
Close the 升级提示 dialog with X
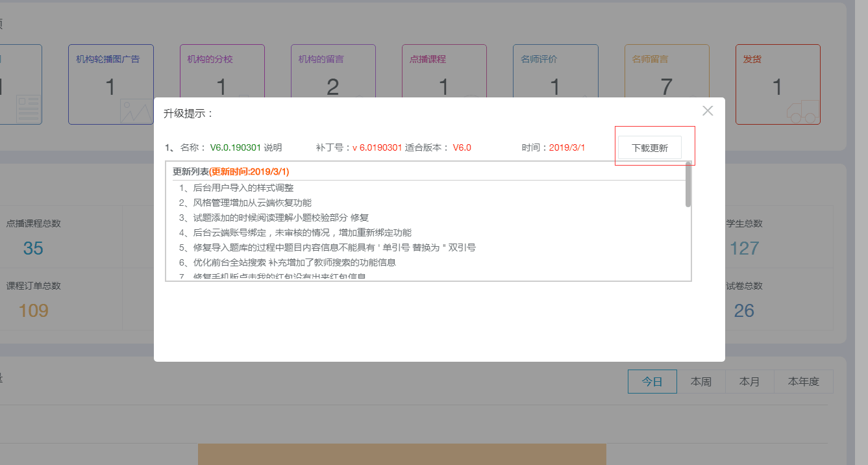708,111
